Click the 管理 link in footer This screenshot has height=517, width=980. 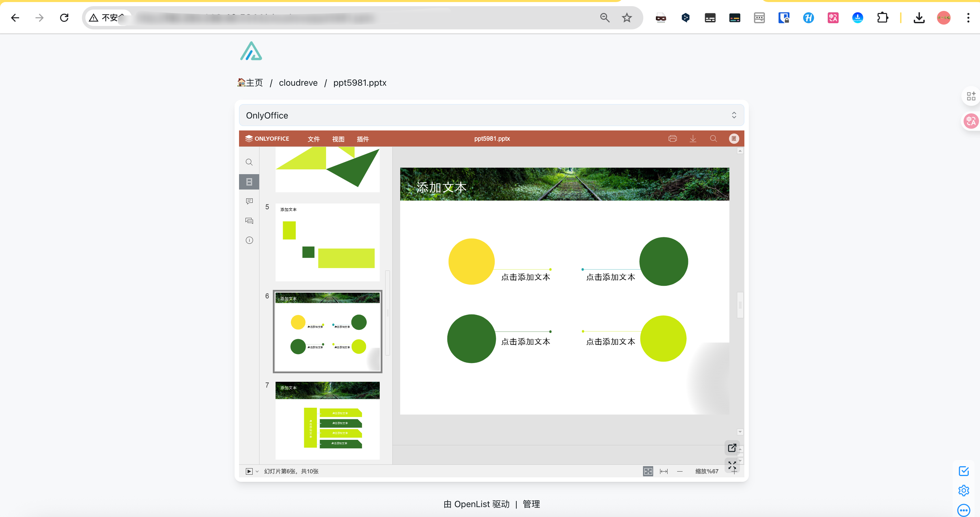point(531,504)
